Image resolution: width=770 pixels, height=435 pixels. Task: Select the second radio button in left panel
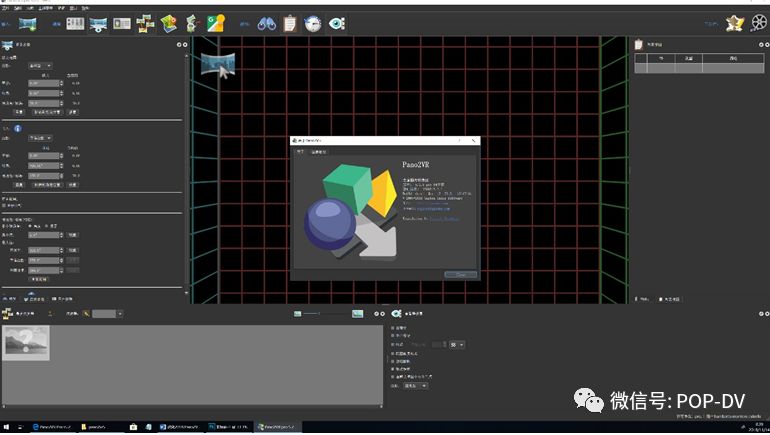click(x=47, y=226)
